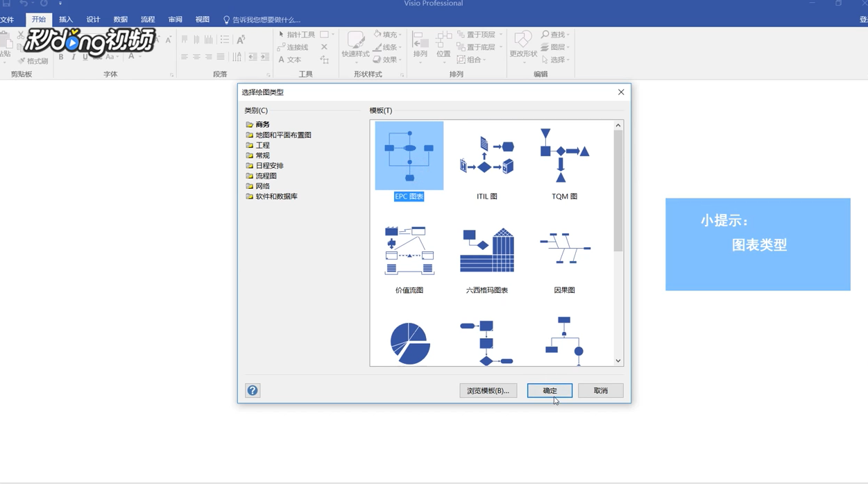Click 置于顶层 bring to front
Viewport: 868px width, 484px height.
coord(480,35)
